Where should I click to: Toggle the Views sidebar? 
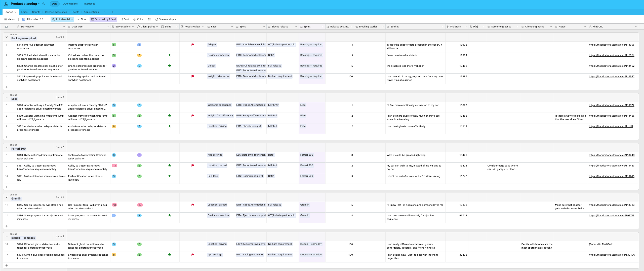pos(10,19)
